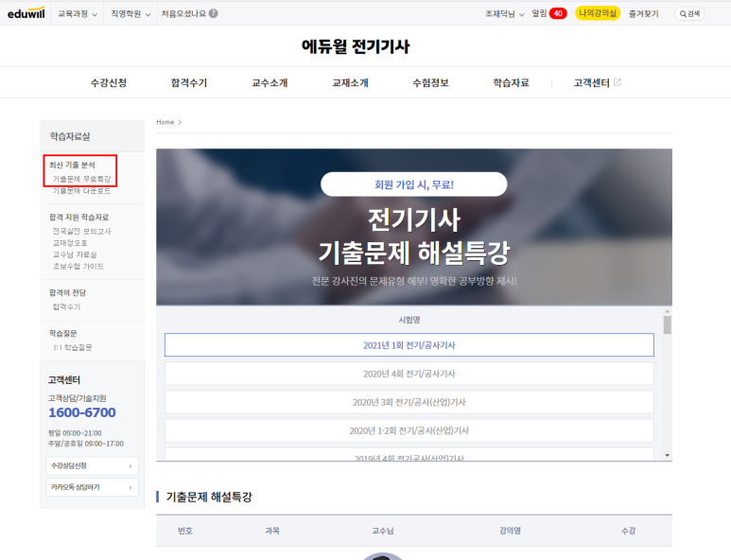The image size is (731, 560).
Task: Click the exam list scroll-down arrow
Action: (x=668, y=456)
